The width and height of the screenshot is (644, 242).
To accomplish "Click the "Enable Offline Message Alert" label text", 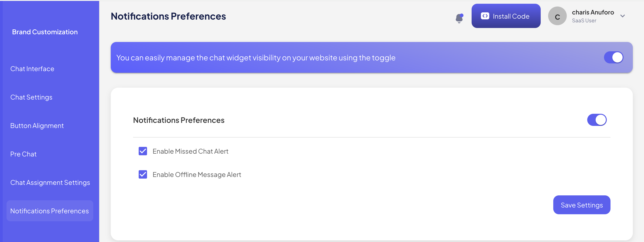I will (x=197, y=175).
